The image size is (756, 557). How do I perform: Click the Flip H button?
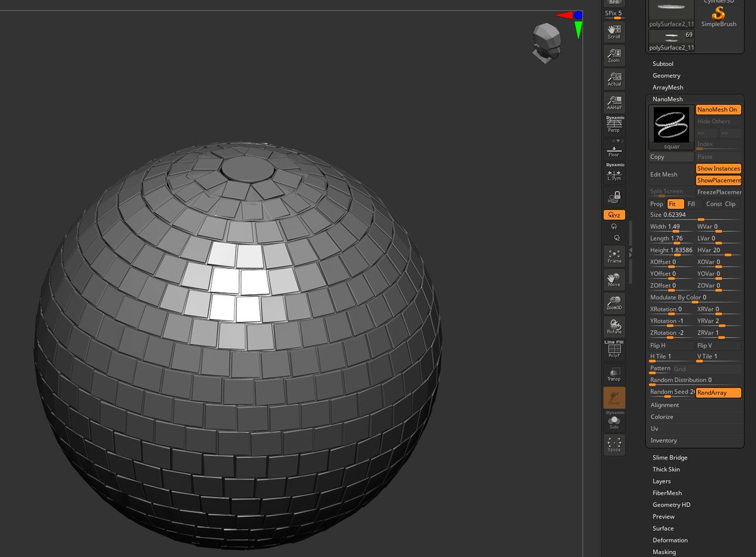pos(672,345)
